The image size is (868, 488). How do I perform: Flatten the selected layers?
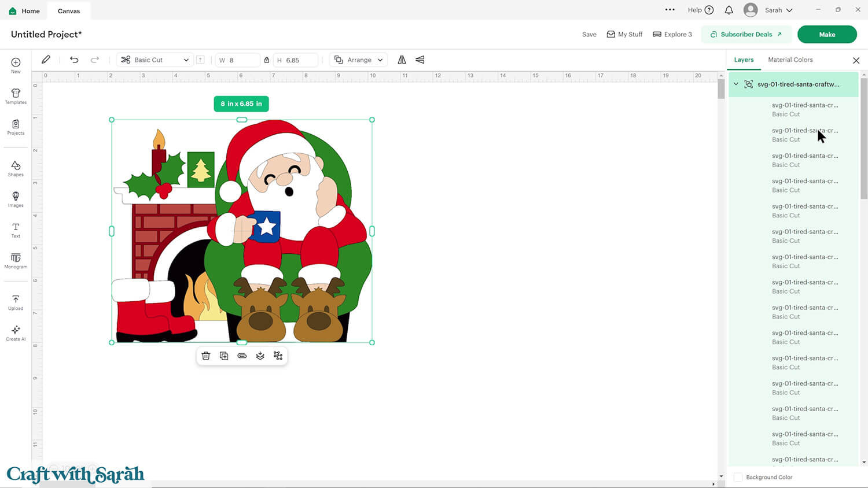click(x=260, y=356)
